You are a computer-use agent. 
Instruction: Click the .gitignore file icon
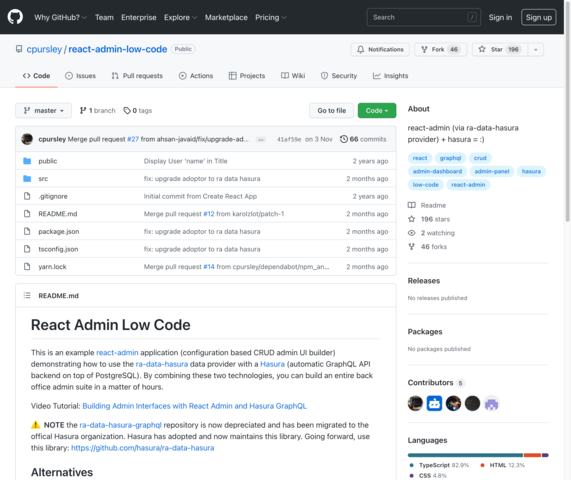point(27,196)
